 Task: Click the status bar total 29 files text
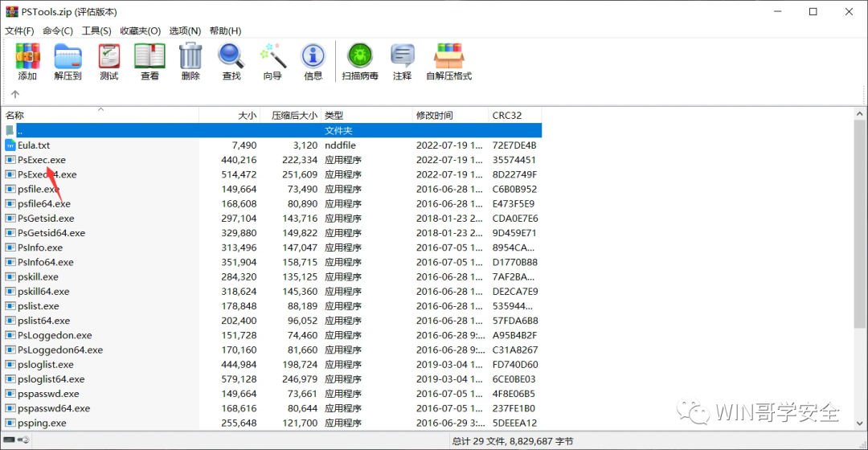(x=513, y=441)
